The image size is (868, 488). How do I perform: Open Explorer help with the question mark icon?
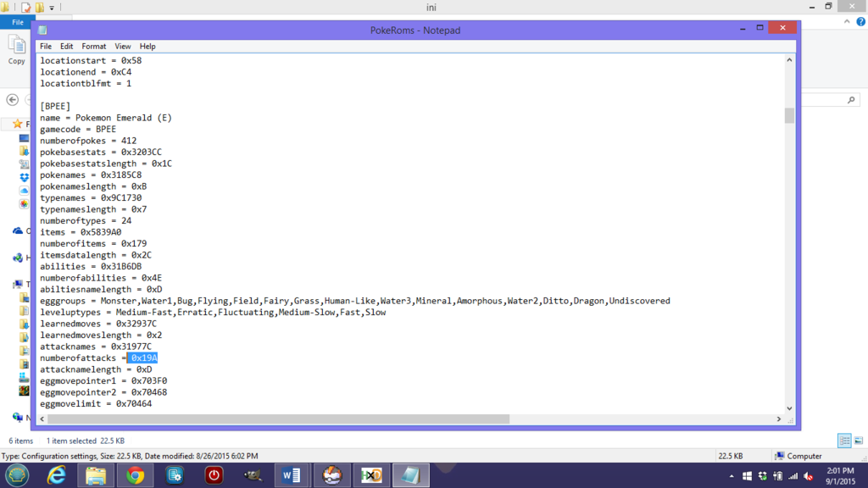pos(861,21)
